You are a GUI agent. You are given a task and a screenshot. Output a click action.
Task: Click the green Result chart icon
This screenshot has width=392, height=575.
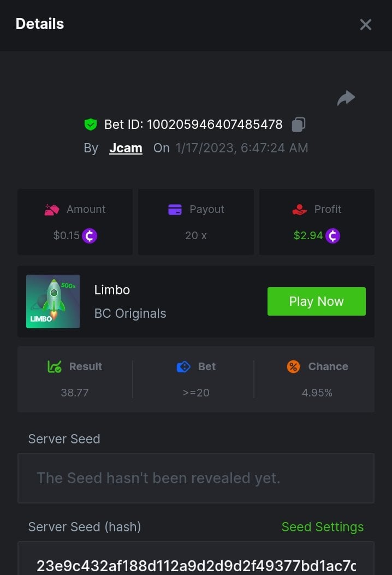click(x=55, y=367)
